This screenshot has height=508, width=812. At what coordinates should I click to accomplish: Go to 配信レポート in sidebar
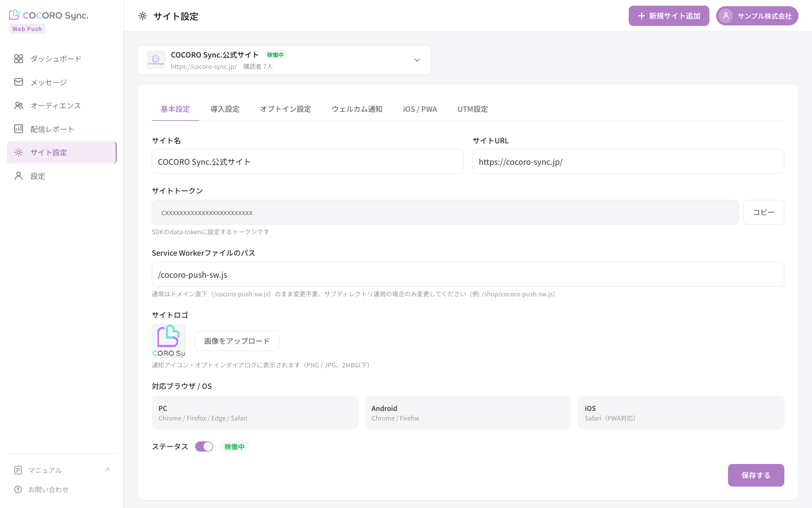point(61,129)
